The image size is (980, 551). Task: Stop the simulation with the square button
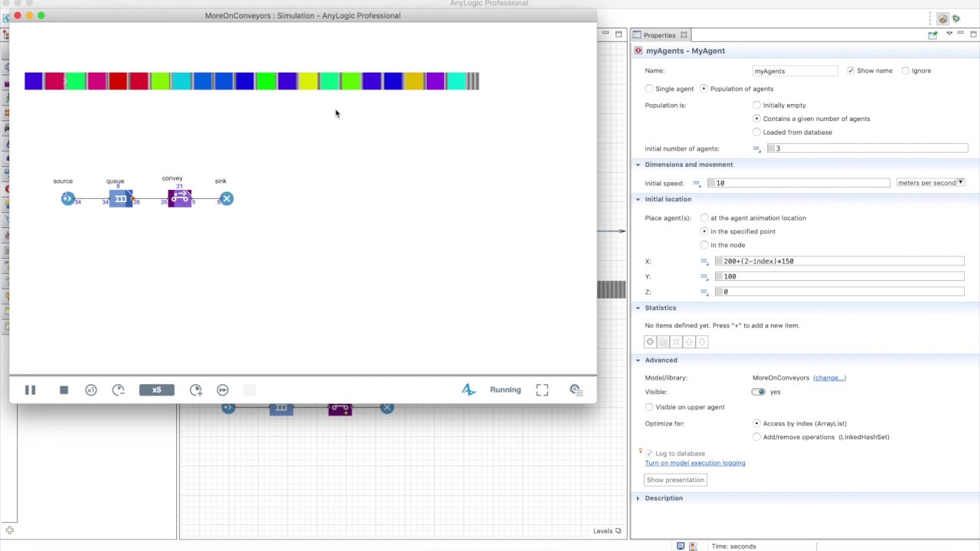(x=64, y=390)
